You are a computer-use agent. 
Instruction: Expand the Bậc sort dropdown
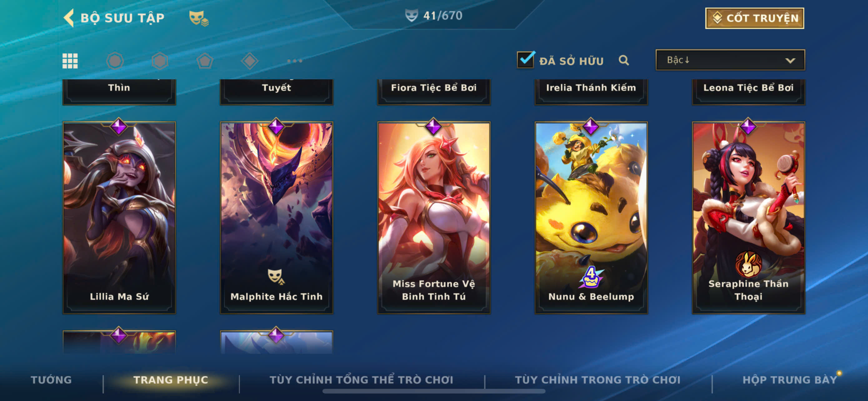pos(730,60)
